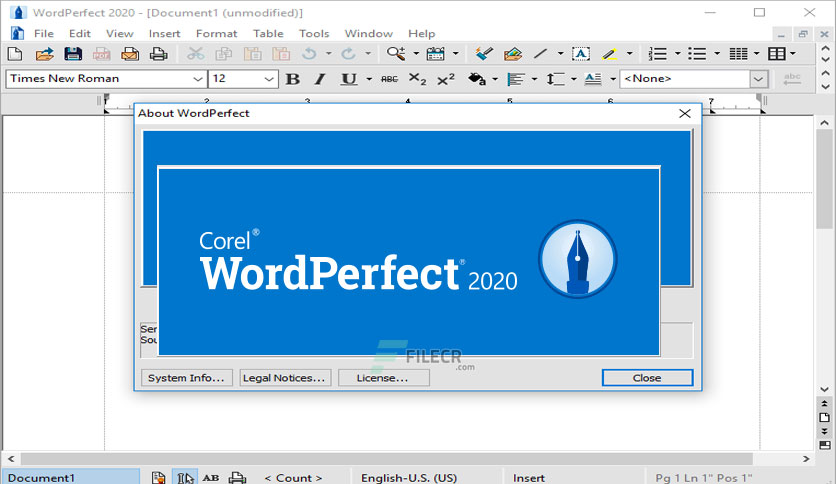Toggle Italic formatting

(x=320, y=79)
